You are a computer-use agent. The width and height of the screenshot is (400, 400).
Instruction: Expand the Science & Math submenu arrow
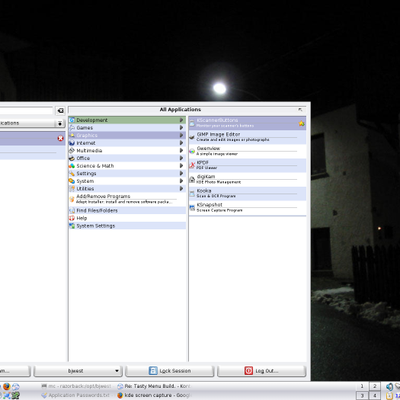pyautogui.click(x=181, y=166)
